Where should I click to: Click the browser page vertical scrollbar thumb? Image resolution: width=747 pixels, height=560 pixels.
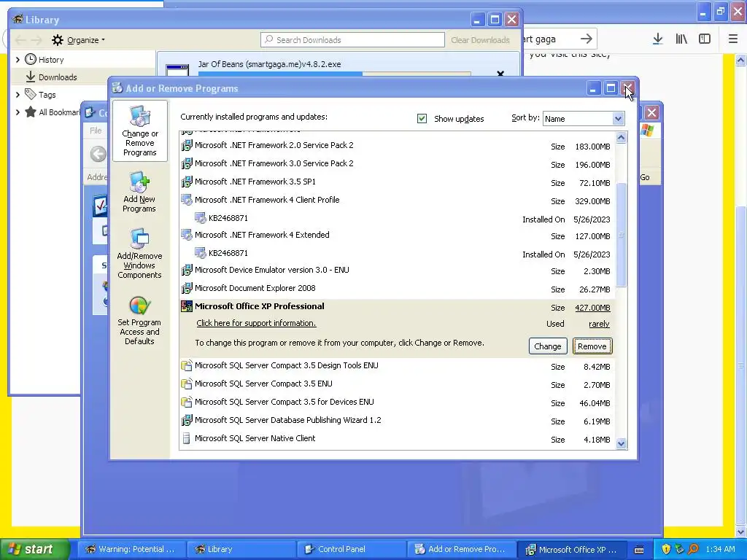tap(741, 367)
